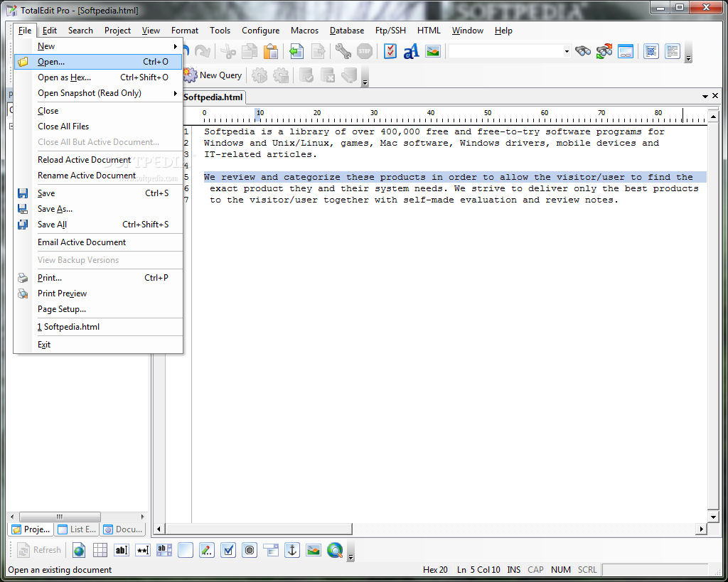The width and height of the screenshot is (728, 582).
Task: Click the binoculars Replace icon with arrows
Action: [604, 51]
